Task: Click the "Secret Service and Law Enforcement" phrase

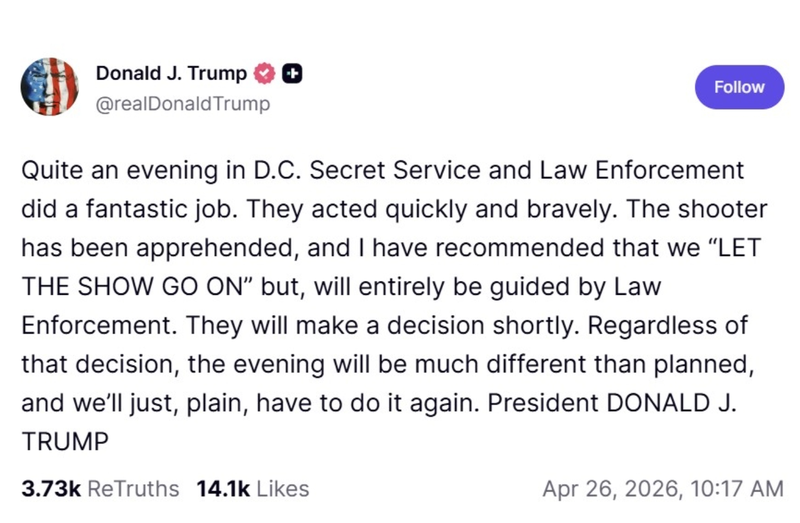Action: (527, 170)
